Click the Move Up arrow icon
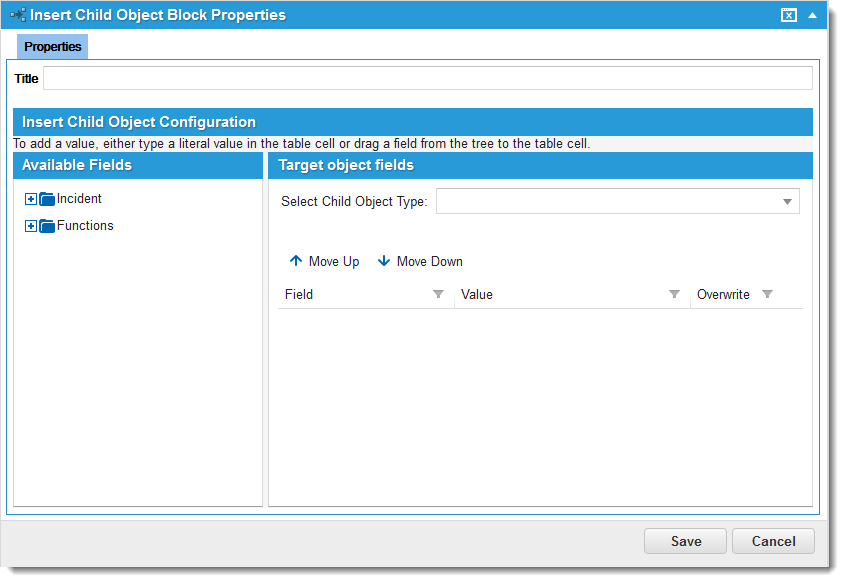 click(295, 260)
